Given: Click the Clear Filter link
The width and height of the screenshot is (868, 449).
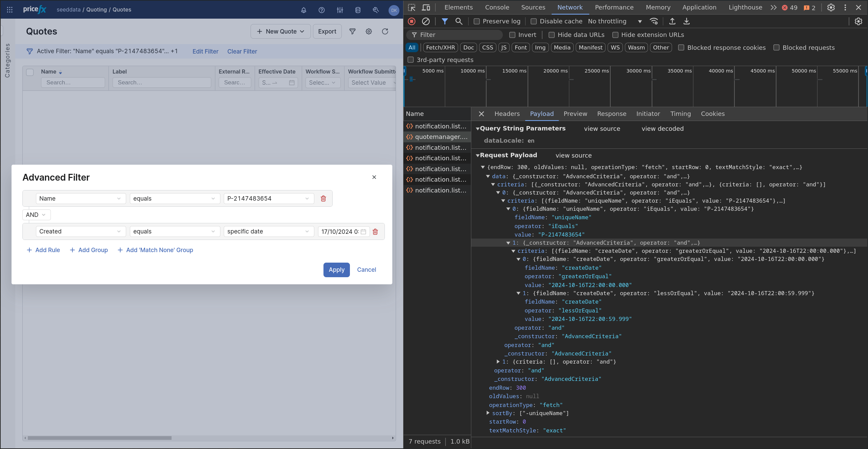Looking at the screenshot, I should pyautogui.click(x=242, y=52).
